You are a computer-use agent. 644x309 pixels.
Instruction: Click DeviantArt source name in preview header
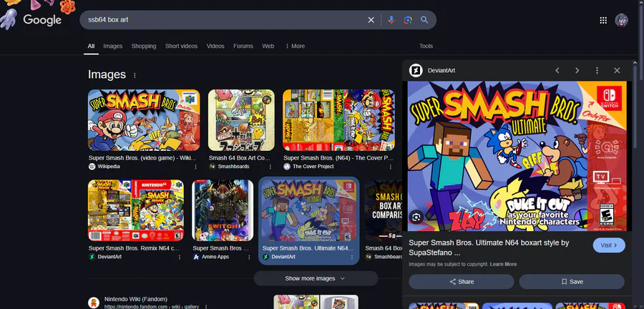441,71
